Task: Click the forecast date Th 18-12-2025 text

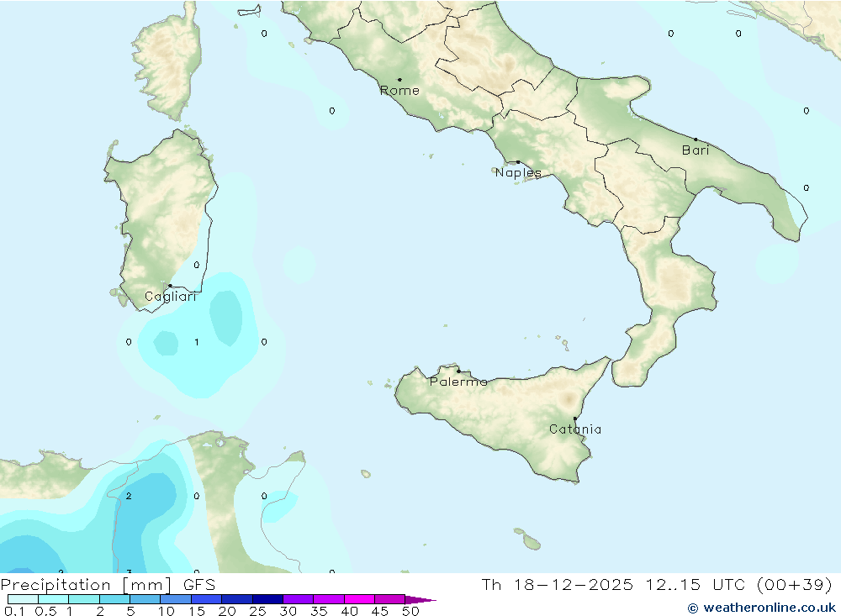Action: tap(558, 584)
